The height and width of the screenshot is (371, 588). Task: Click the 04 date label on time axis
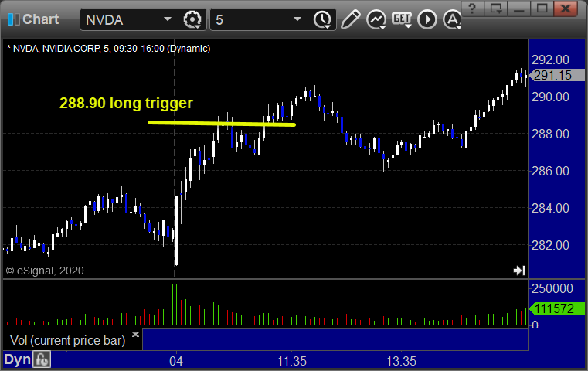coord(176,361)
